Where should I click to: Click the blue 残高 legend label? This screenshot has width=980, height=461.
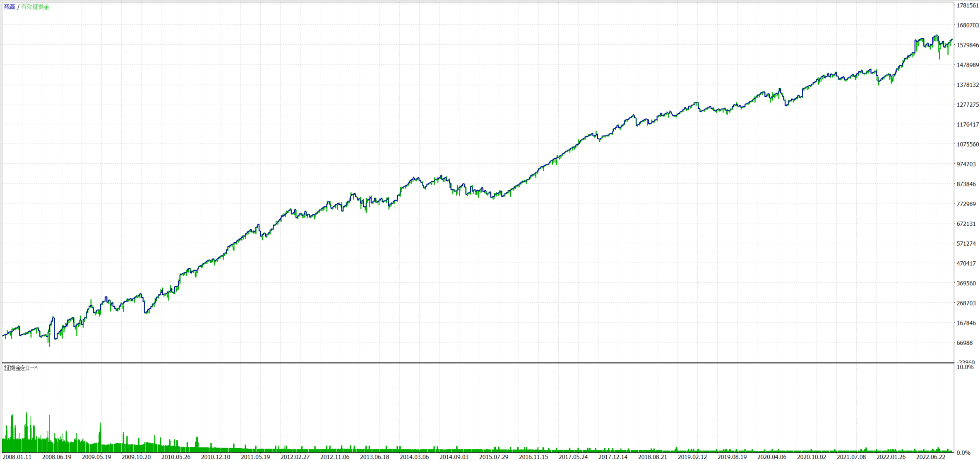click(10, 7)
